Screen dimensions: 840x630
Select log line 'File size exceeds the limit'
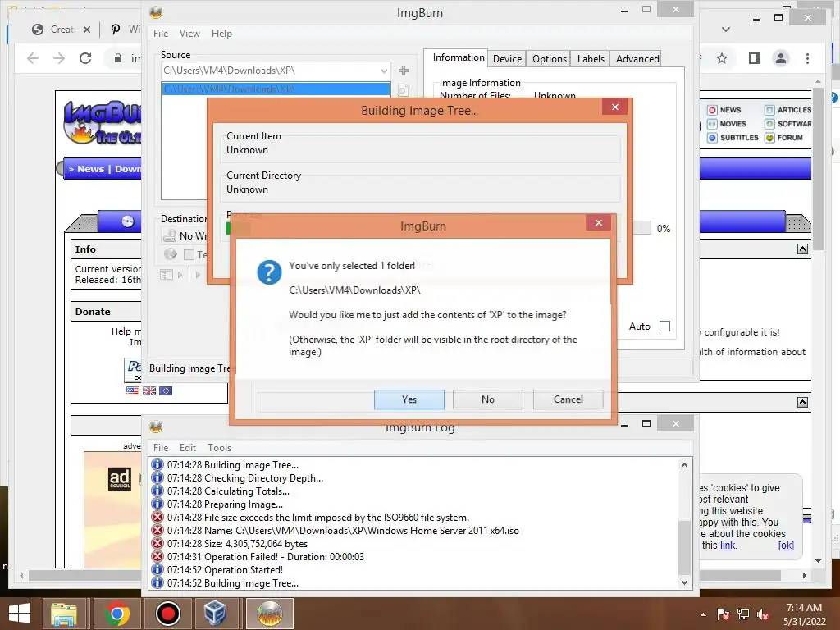[x=318, y=518]
